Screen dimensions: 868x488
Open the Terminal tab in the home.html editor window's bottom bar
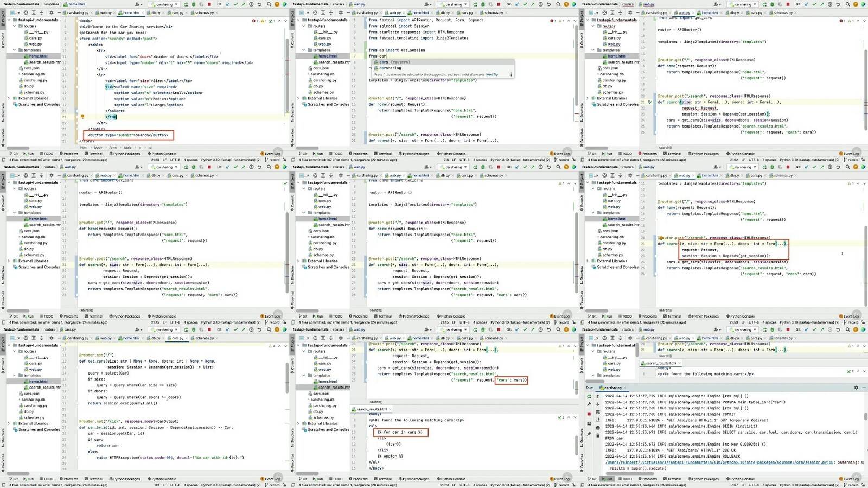(x=94, y=154)
